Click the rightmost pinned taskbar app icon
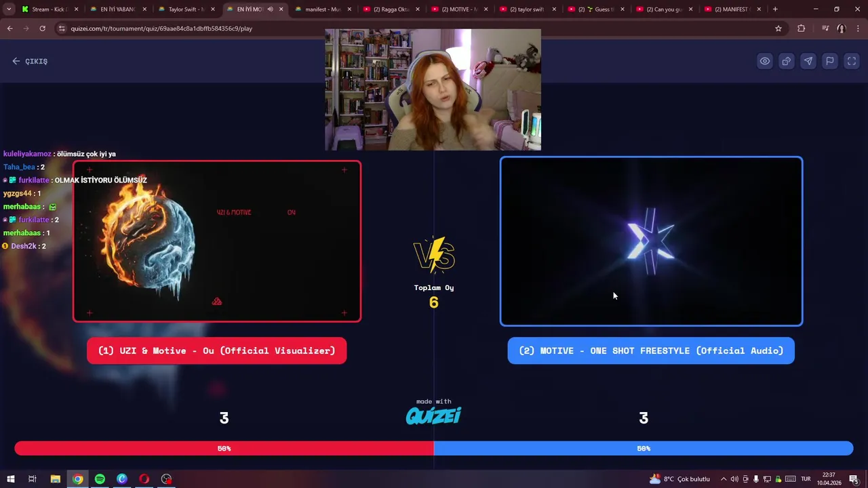 click(166, 479)
